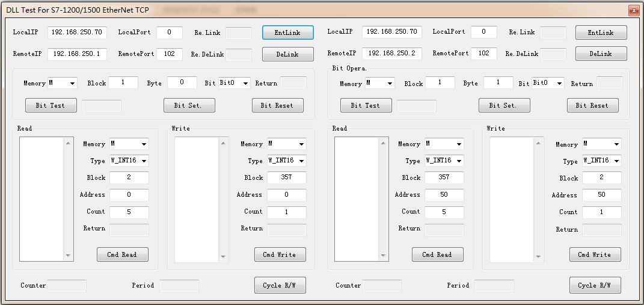Viewport: 644px width, 305px height.
Task: Select the RemoteIP field showing 192.168.250.2
Action: coord(391,54)
